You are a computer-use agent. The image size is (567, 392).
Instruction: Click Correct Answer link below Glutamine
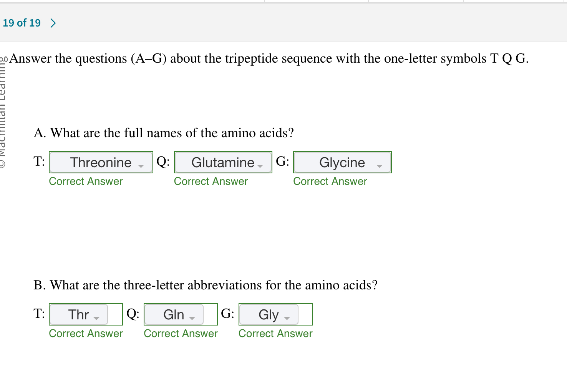(x=211, y=181)
